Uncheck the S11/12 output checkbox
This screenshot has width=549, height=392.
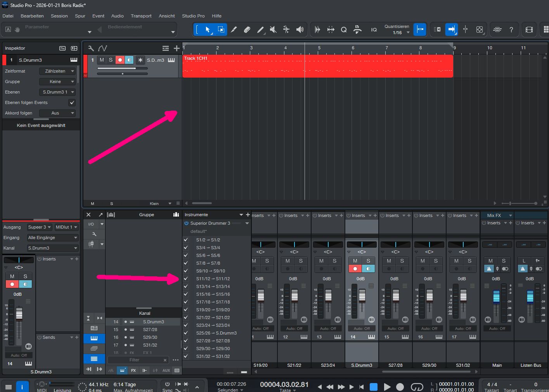186,279
